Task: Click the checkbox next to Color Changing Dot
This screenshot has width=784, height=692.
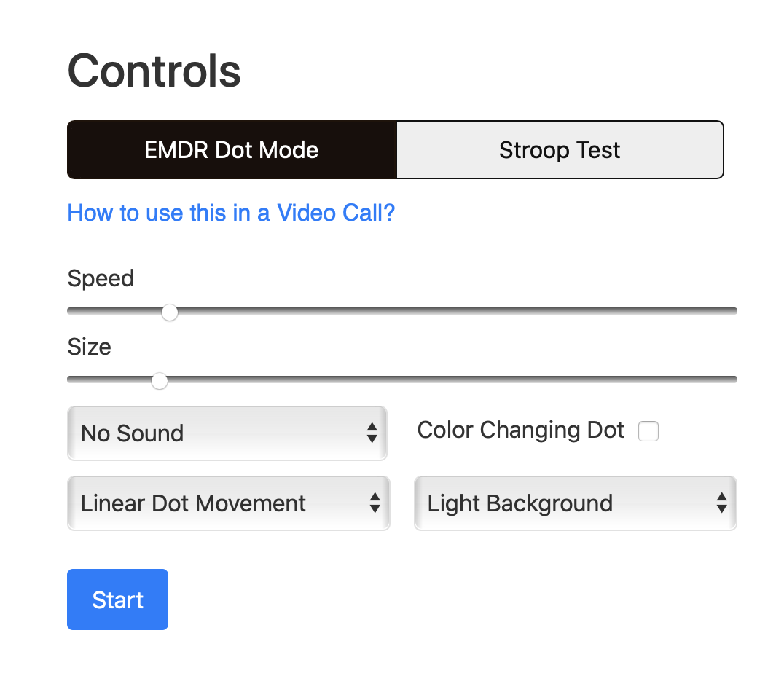Action: [x=648, y=431]
